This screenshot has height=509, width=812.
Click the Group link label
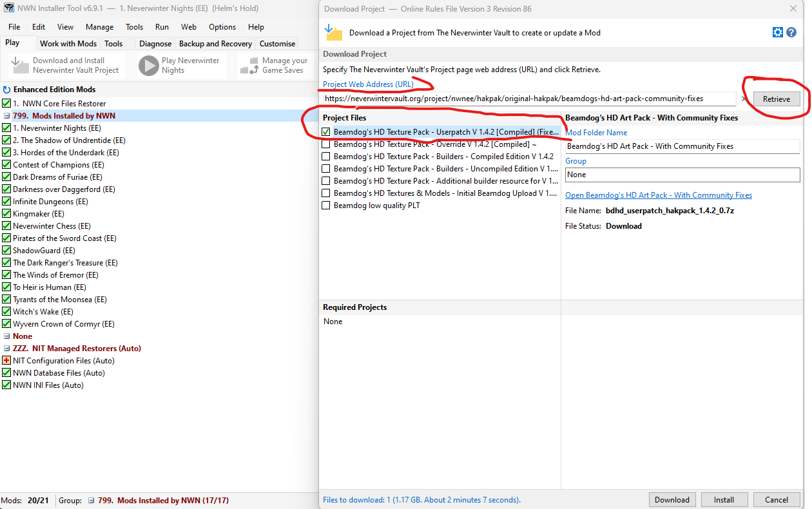575,161
